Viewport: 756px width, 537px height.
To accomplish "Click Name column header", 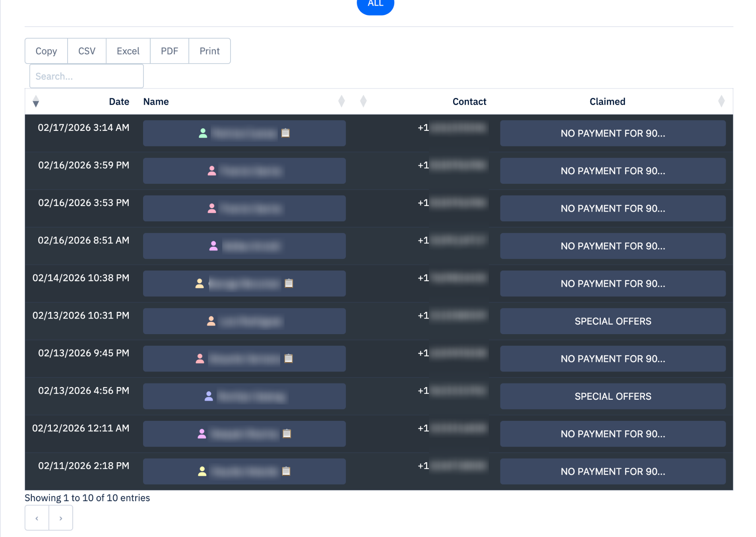I will tap(156, 102).
